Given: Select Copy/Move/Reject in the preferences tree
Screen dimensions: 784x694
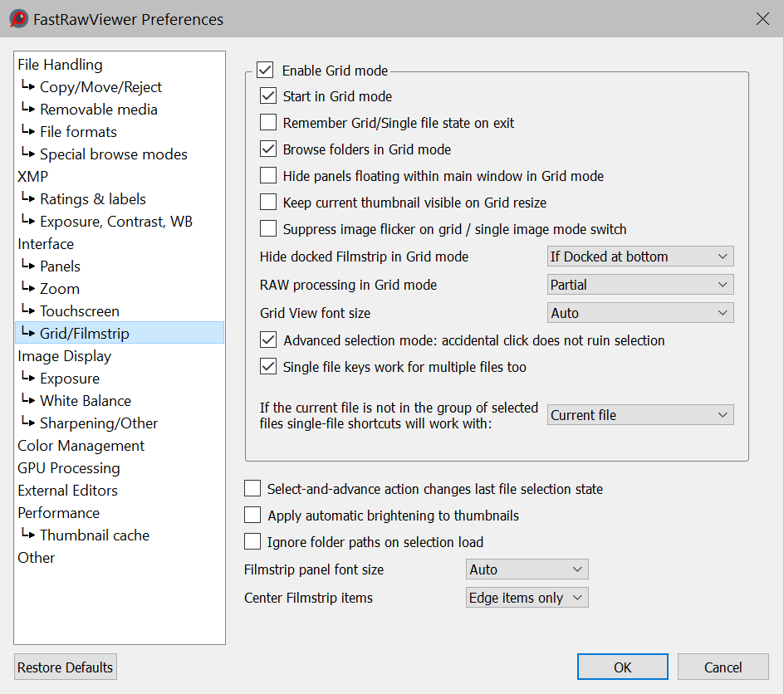Looking at the screenshot, I should tap(100, 87).
